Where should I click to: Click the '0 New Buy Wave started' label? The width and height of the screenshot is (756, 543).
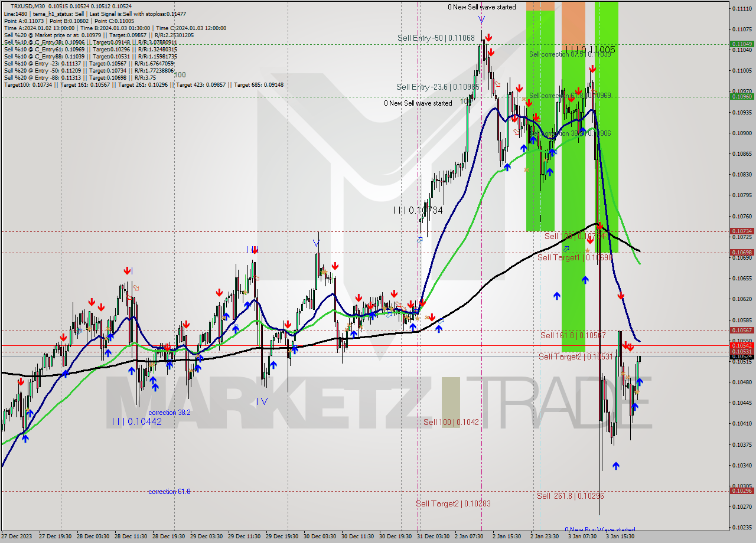coord(600,530)
